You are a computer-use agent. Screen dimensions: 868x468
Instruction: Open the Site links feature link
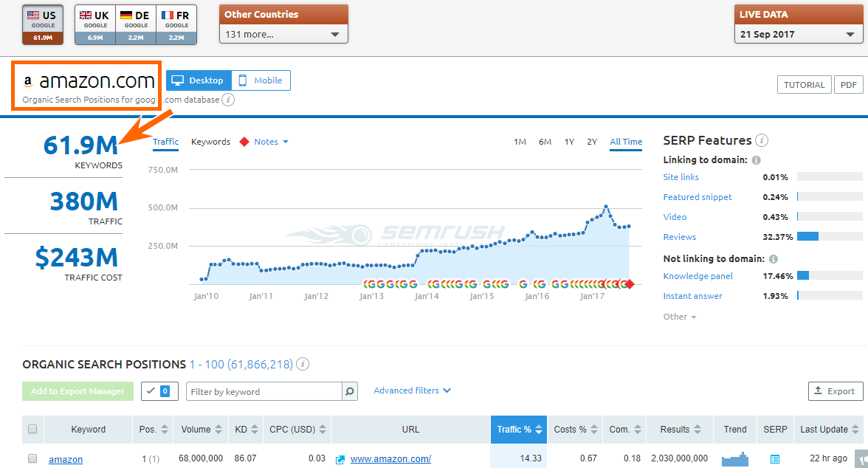[681, 177]
